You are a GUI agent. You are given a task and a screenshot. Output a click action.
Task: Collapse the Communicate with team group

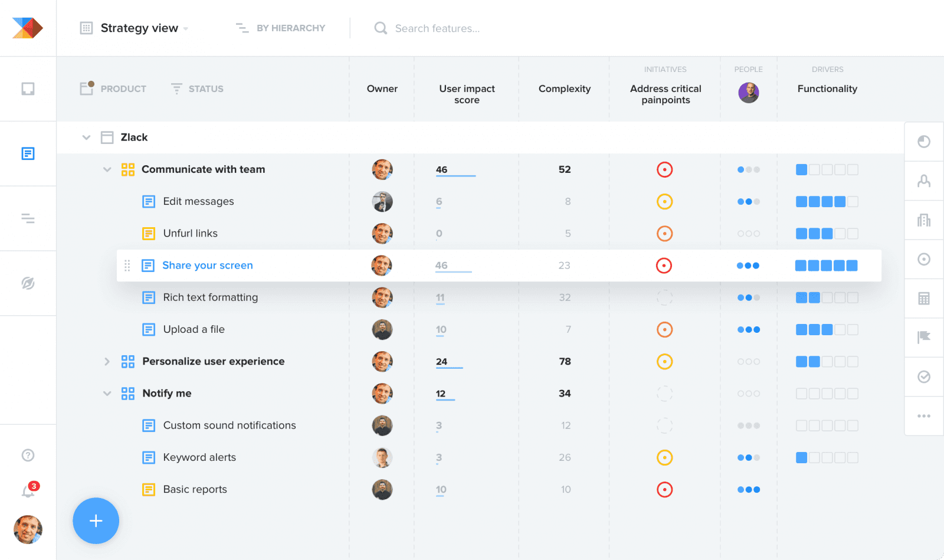(x=107, y=169)
